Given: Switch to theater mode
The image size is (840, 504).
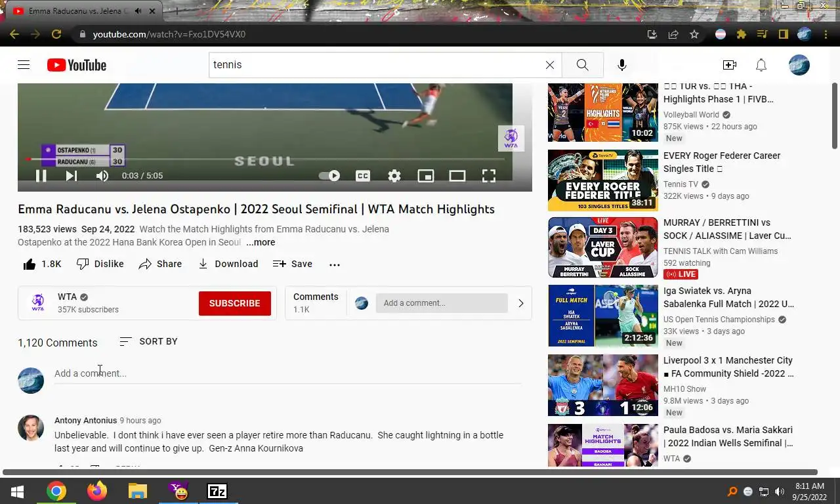Looking at the screenshot, I should [457, 176].
